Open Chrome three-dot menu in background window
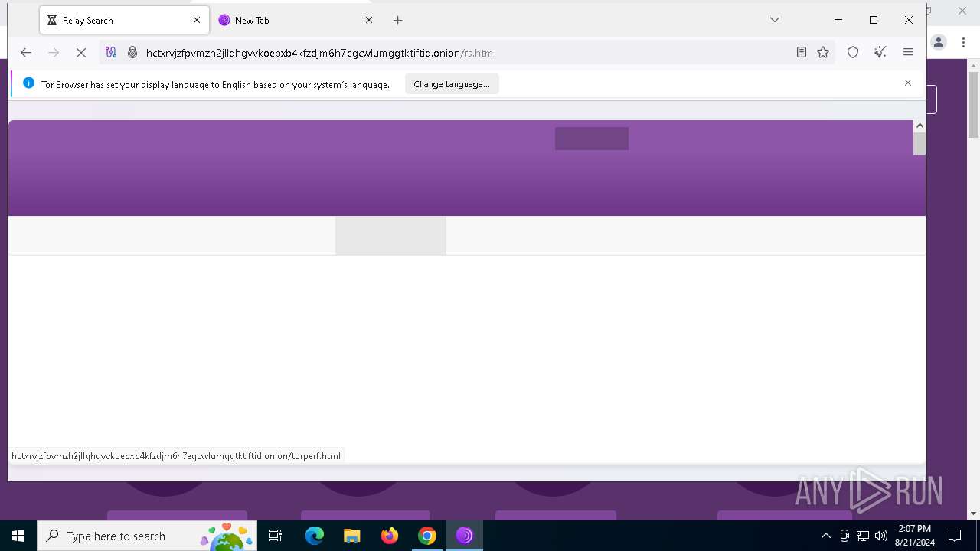This screenshot has width=980, height=551. [963, 43]
